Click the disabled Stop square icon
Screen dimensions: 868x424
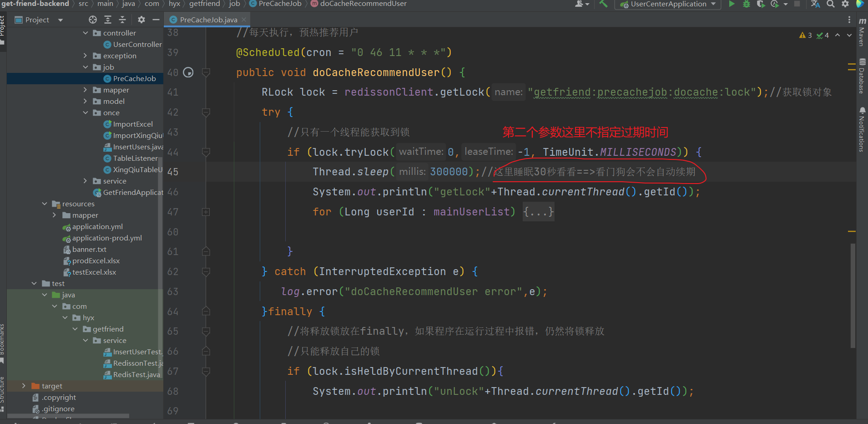pyautogui.click(x=797, y=4)
